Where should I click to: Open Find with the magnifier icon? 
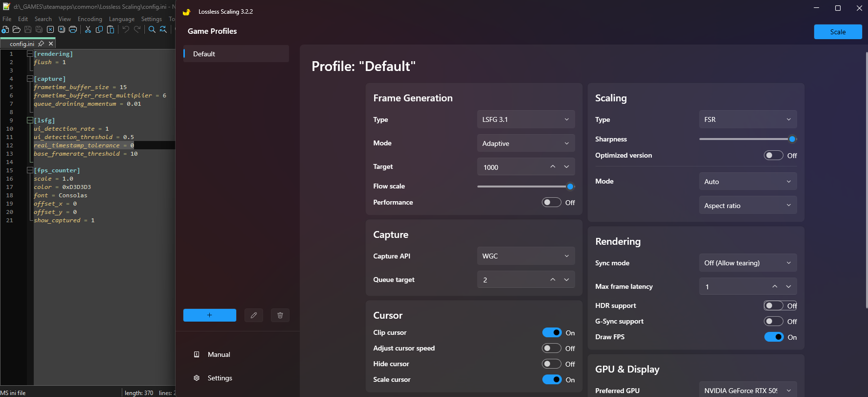pos(152,29)
